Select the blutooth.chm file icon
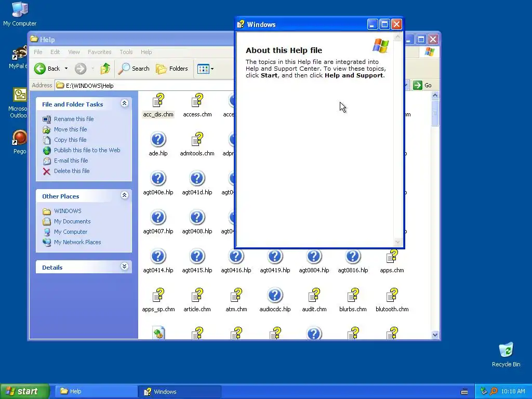Viewport: 532px width, 399px height. click(x=392, y=295)
